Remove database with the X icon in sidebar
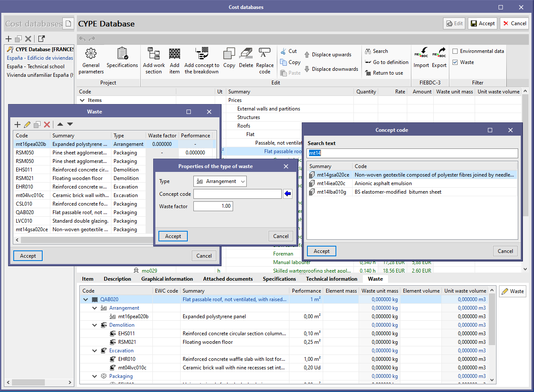Screen dimensions: 534x392 pyautogui.click(x=28, y=39)
